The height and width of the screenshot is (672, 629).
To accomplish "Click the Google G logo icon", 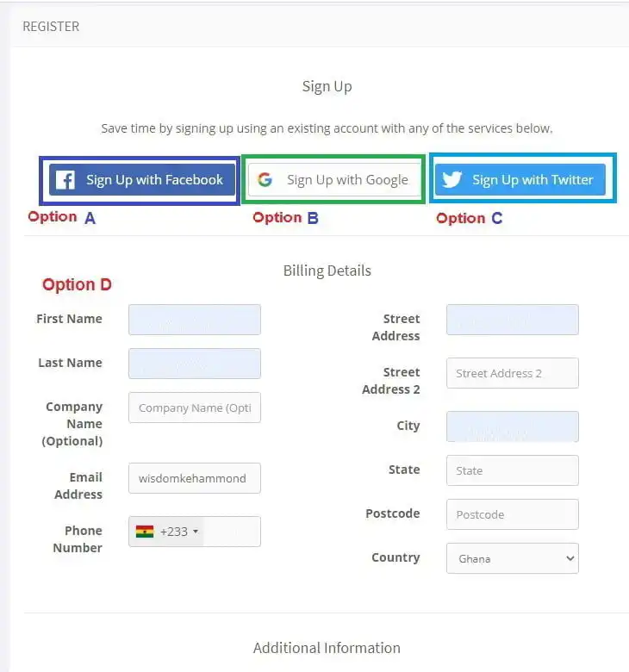I will tap(265, 179).
